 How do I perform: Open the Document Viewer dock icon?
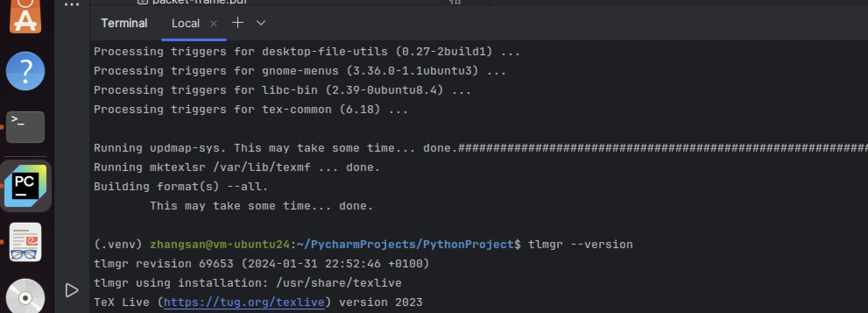[25, 242]
